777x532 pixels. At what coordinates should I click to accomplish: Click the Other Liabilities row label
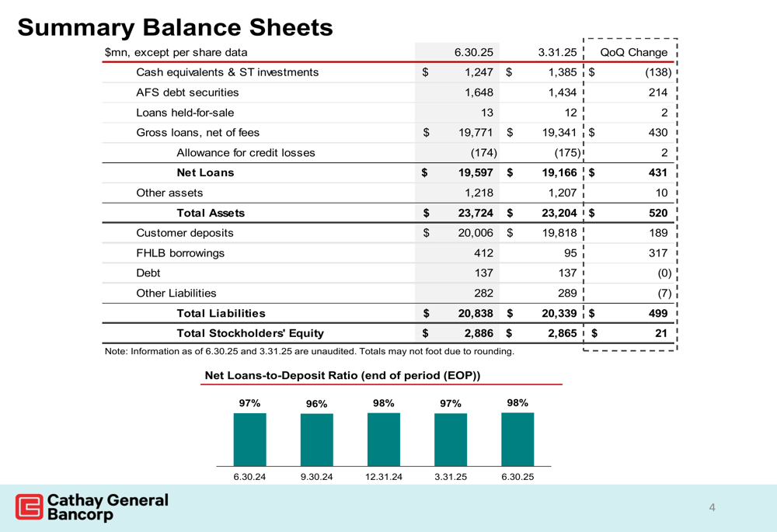[x=176, y=294]
